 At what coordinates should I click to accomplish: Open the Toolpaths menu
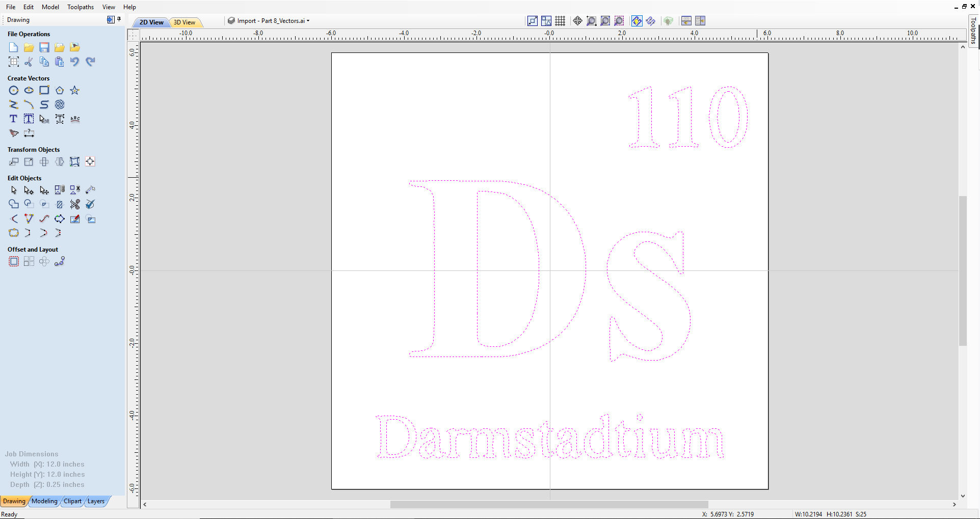(x=81, y=7)
